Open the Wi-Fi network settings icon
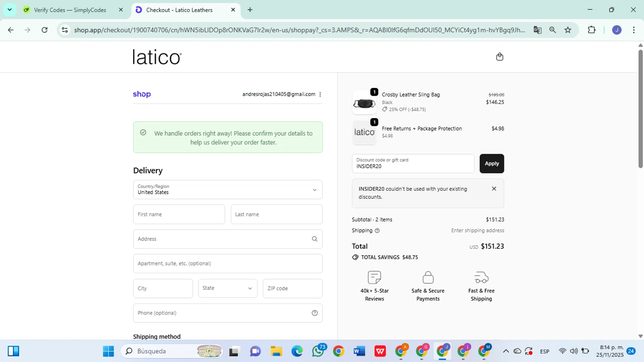The height and width of the screenshot is (362, 644). click(562, 351)
